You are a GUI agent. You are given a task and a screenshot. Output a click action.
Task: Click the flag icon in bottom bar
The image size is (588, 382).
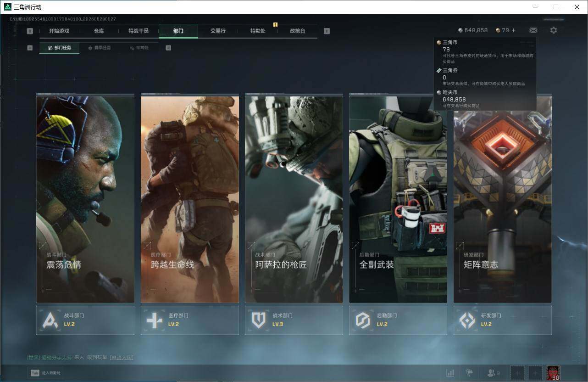[x=469, y=373]
